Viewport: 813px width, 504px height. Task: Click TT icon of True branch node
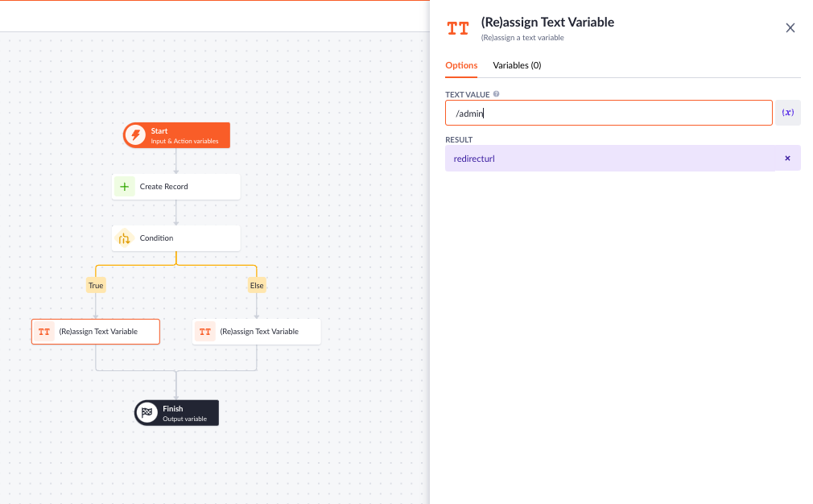tap(44, 332)
